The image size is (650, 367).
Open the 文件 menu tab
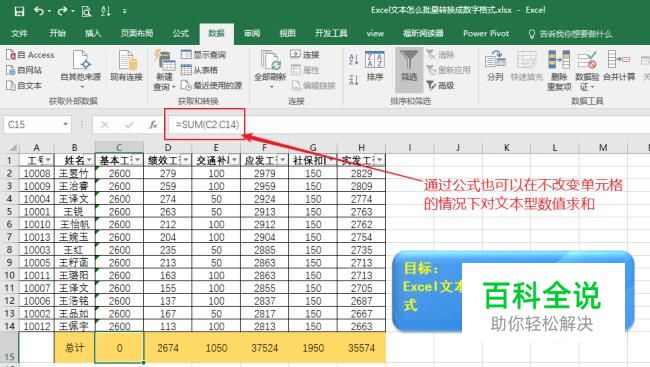click(x=19, y=34)
